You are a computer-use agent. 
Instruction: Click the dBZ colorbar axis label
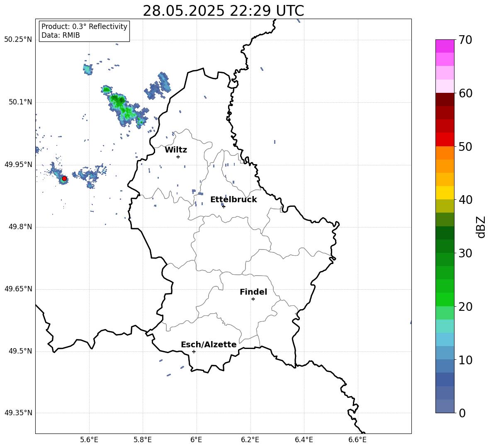tap(481, 227)
